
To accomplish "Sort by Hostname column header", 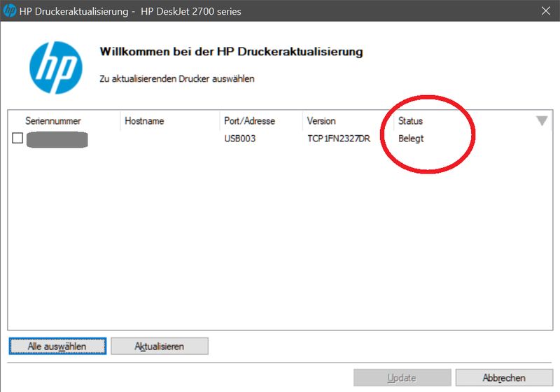I will click(144, 121).
